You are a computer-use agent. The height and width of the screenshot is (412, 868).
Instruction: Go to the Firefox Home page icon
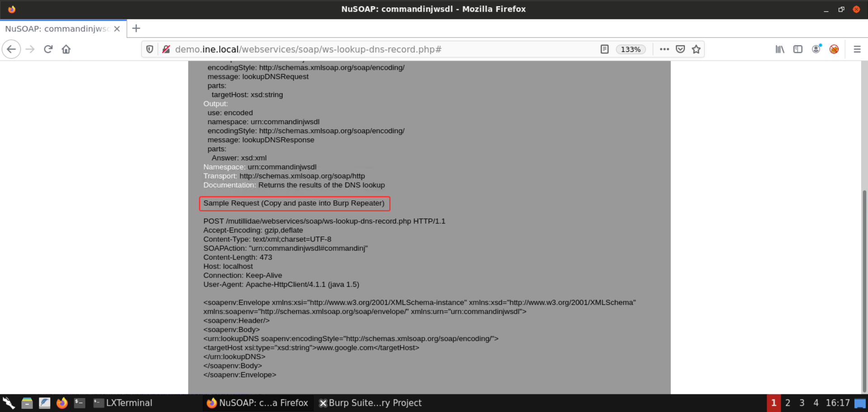tap(66, 49)
